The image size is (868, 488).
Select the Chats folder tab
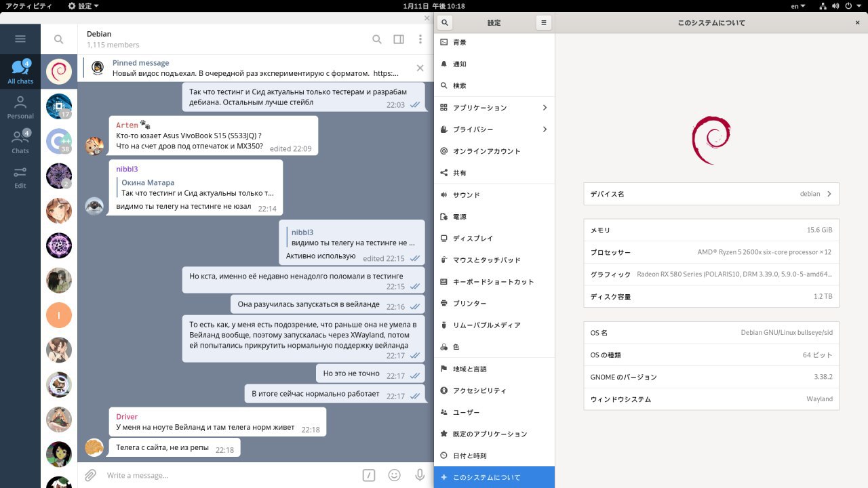click(x=20, y=142)
